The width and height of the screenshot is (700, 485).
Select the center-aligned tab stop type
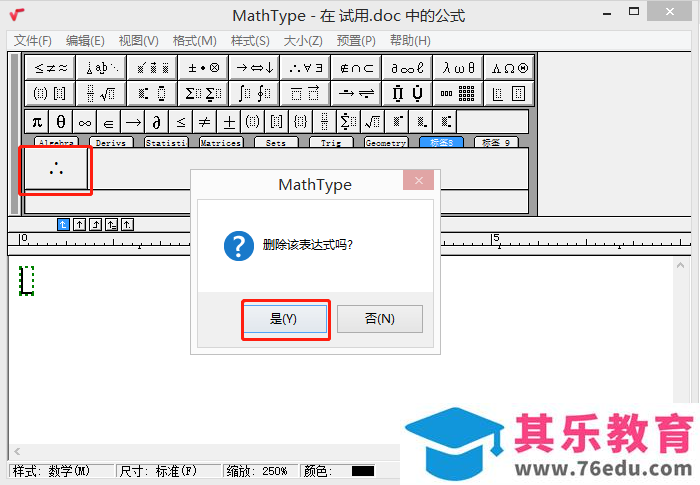(79, 224)
